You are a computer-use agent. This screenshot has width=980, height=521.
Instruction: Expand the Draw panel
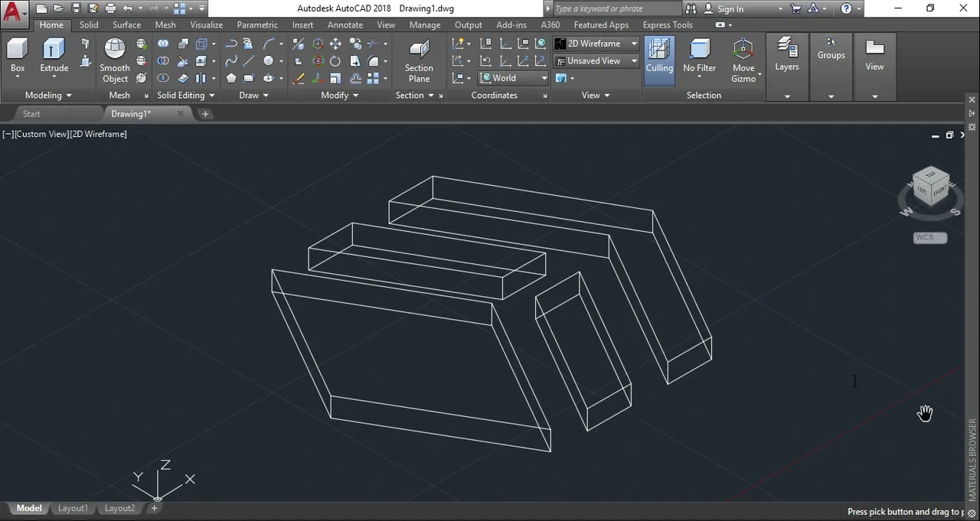(254, 95)
